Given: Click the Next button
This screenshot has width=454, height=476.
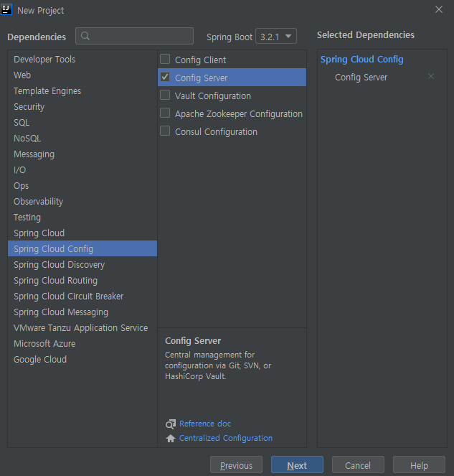Looking at the screenshot, I should pos(297,465).
